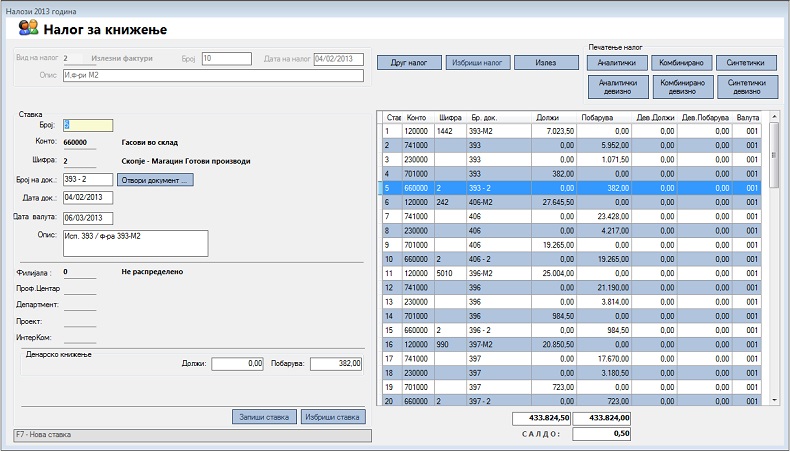Image resolution: width=790 pixels, height=452 pixels.
Task: Click the Проект field
Action: pos(80,321)
